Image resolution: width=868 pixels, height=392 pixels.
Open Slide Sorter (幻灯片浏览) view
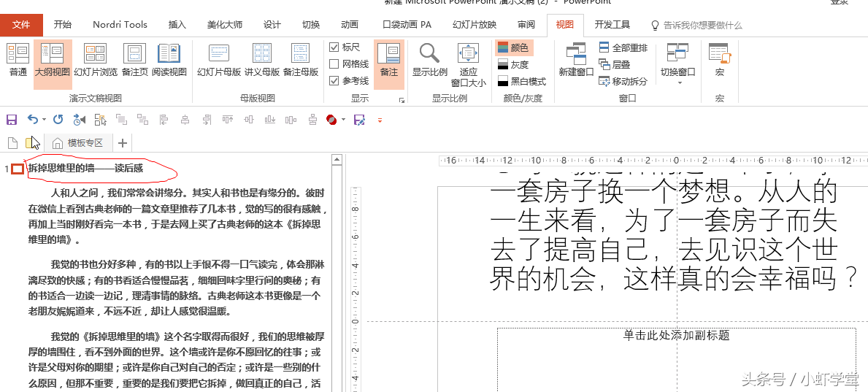click(x=95, y=61)
